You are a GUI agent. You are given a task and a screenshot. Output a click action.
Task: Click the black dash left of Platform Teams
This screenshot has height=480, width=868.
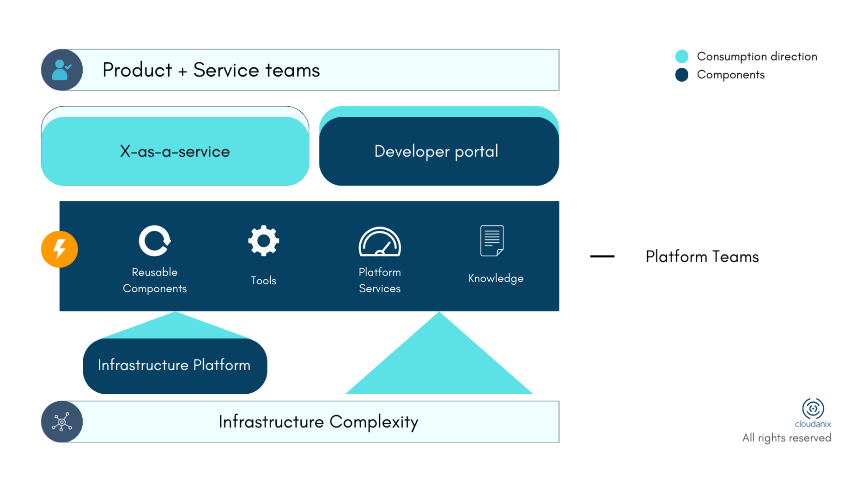(602, 257)
